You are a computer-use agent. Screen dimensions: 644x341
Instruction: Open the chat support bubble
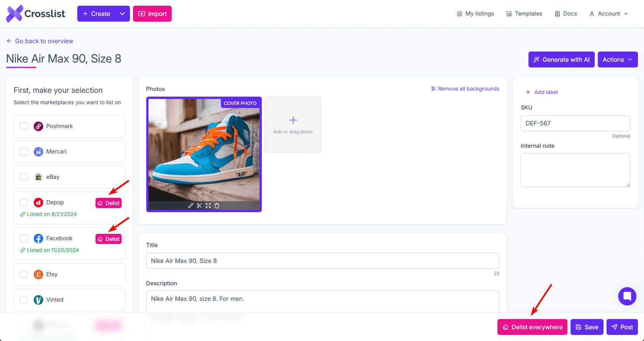627,296
